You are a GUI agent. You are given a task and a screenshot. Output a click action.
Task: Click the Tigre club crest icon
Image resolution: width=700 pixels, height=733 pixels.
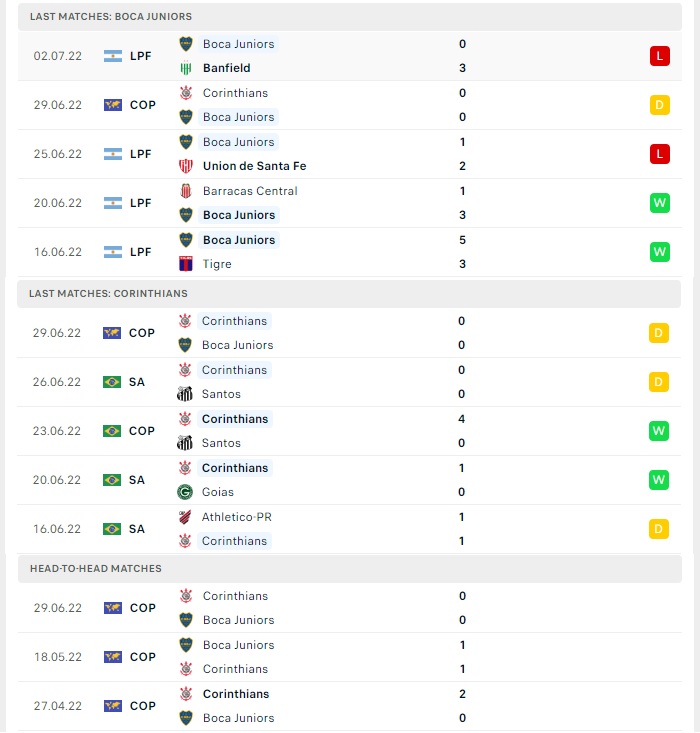pyautogui.click(x=186, y=264)
